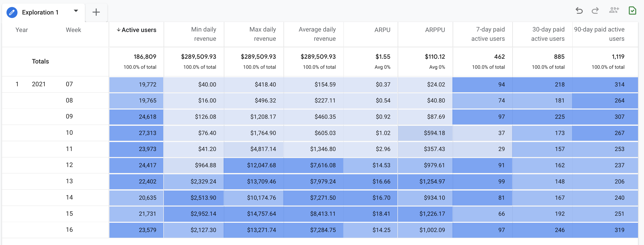Click the undo arrow icon
This screenshot has height=245, width=644.
(x=579, y=10)
